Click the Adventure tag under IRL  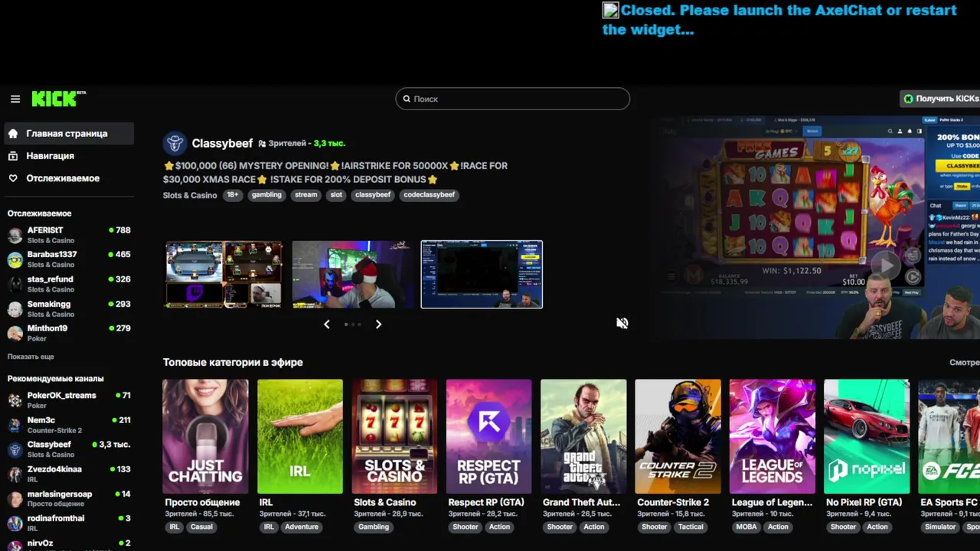coord(302,527)
